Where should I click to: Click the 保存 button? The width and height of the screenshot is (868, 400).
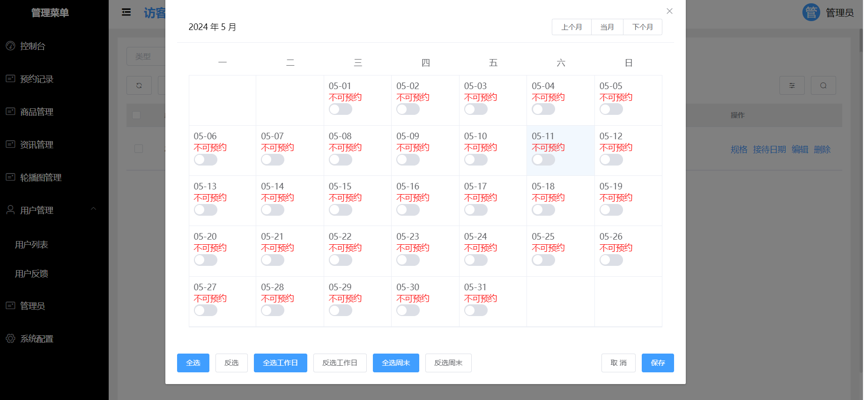coord(657,363)
